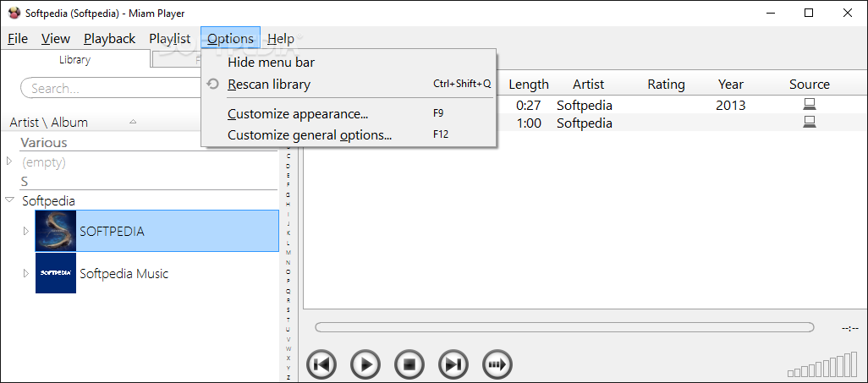
Task: Click Softpedia artist cell in 0:27 row
Action: [584, 105]
